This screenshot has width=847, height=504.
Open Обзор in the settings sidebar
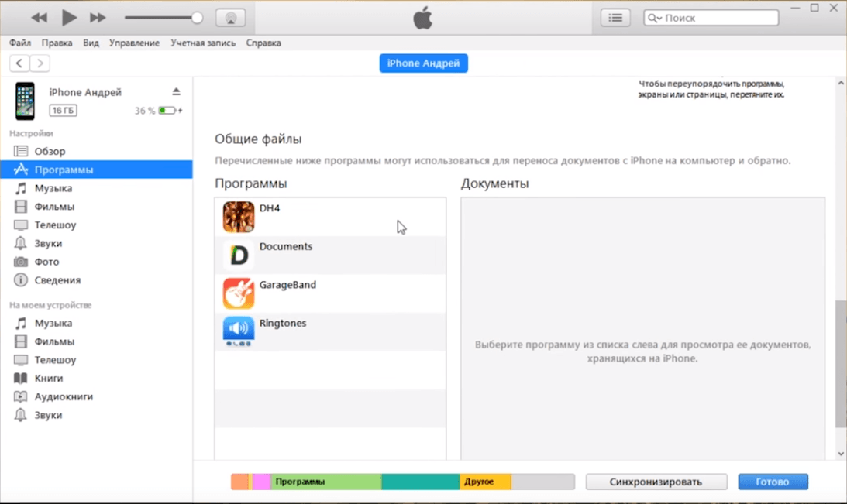pos(50,151)
